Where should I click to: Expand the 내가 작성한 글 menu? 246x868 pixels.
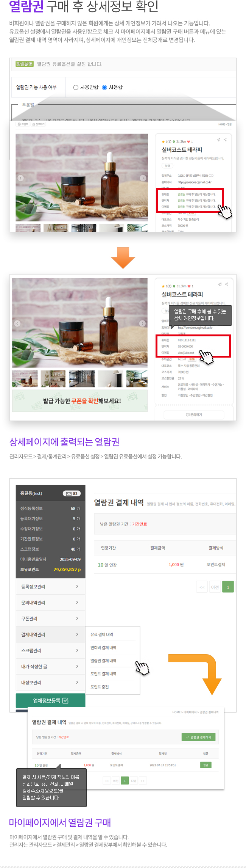(50, 666)
